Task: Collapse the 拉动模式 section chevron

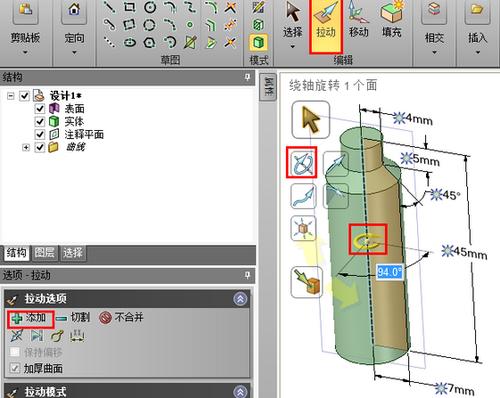Action: coord(240,391)
